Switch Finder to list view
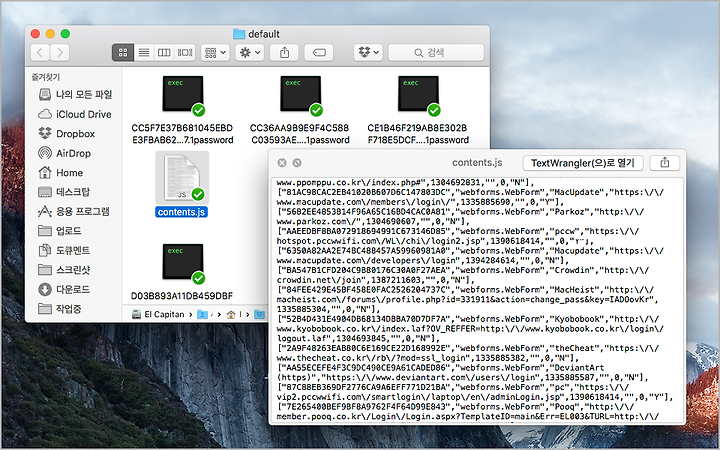720x450 pixels. pyautogui.click(x=144, y=52)
